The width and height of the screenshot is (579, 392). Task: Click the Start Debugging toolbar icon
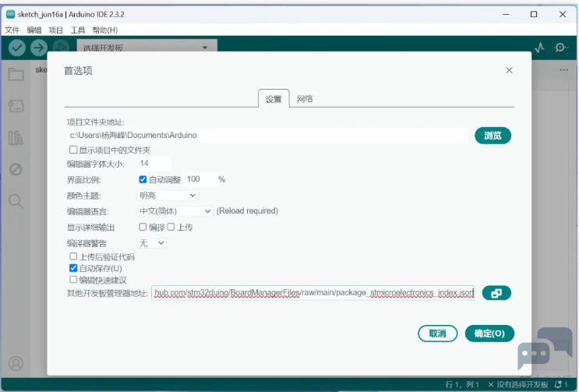(61, 46)
